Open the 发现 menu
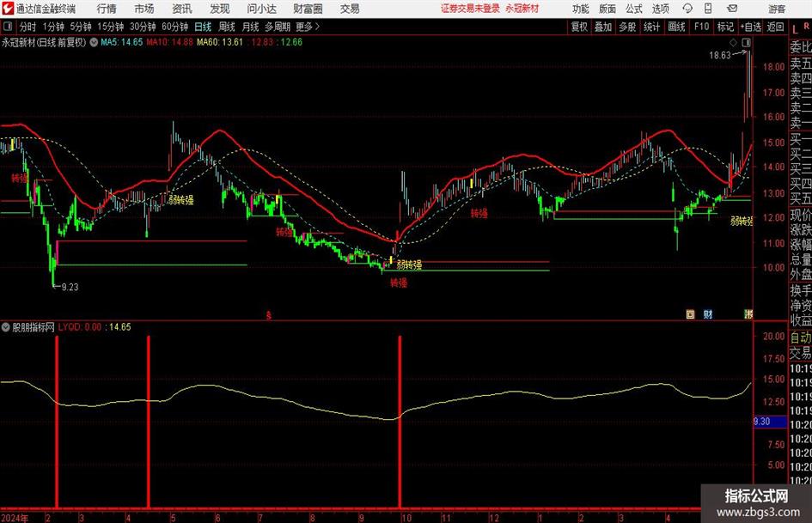Screen dimensions: 812x523 pos(220,9)
